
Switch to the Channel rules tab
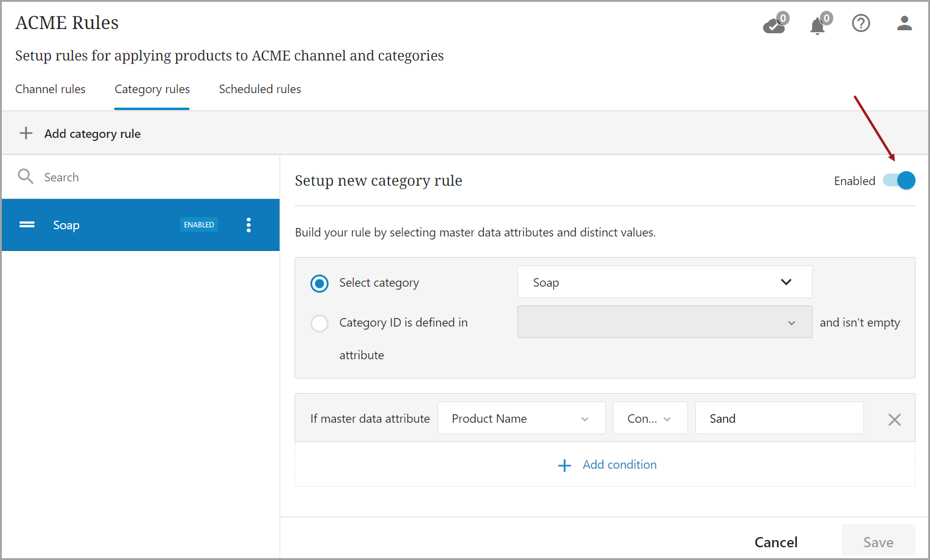pos(50,89)
